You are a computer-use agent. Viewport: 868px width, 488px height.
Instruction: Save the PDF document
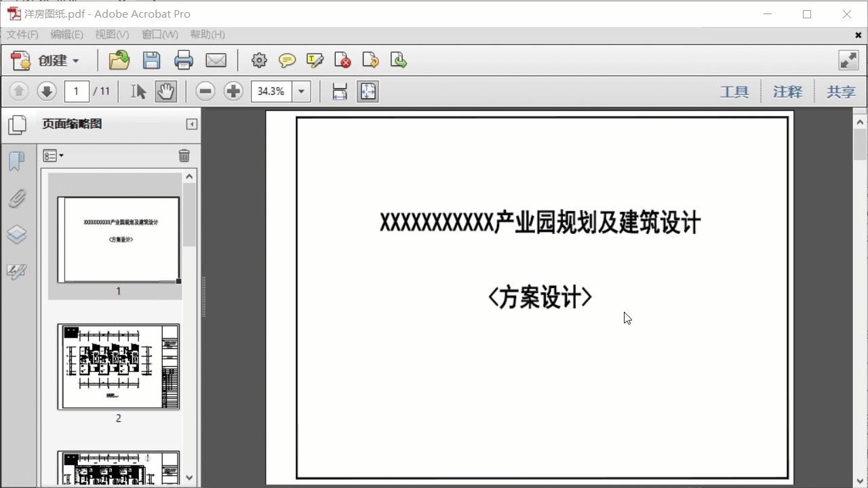pos(151,60)
